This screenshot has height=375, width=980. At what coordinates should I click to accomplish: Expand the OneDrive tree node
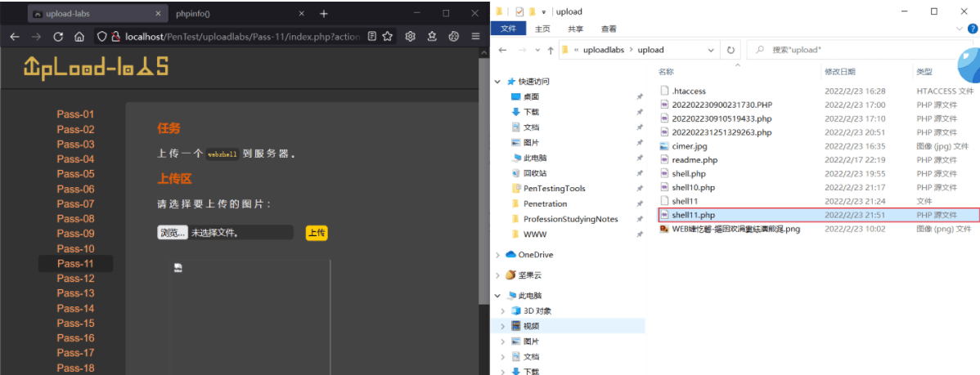497,255
